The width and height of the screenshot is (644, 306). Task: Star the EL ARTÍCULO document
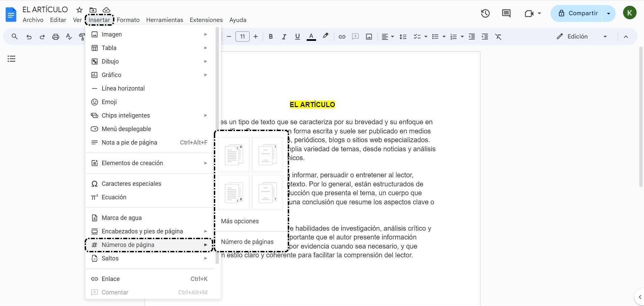[x=79, y=10]
